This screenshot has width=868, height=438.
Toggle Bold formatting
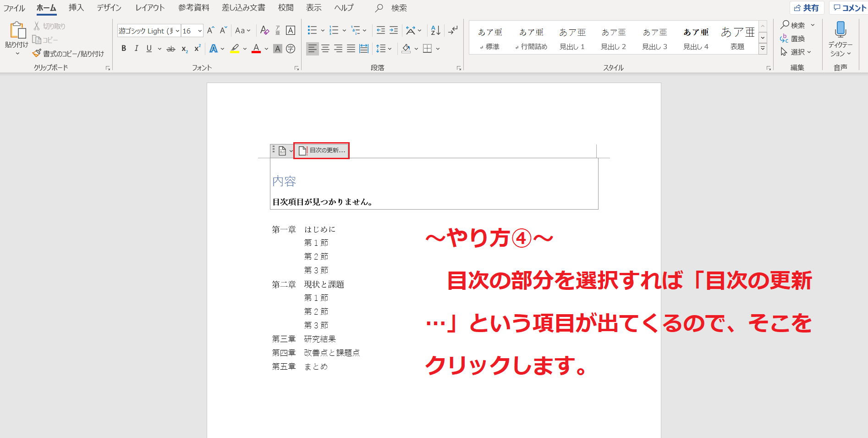(124, 49)
